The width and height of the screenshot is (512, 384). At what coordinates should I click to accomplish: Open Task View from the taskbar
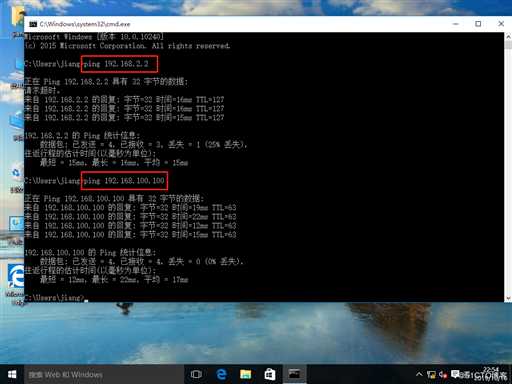pos(196,374)
